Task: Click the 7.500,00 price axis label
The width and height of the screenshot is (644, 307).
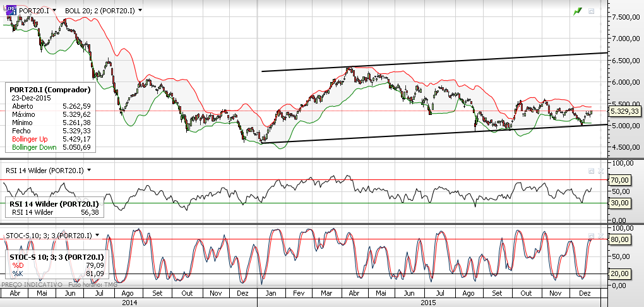Action: [626, 17]
